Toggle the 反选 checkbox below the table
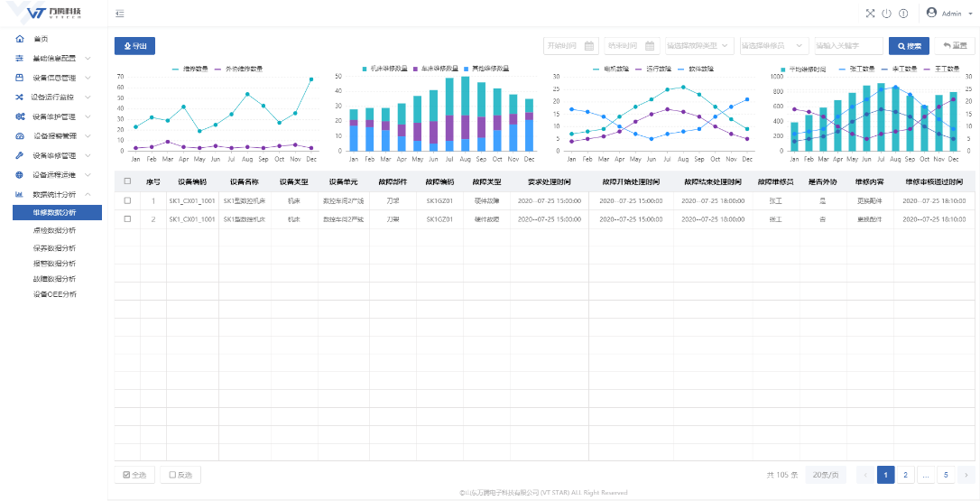This screenshot has height=501, width=980. coord(174,475)
